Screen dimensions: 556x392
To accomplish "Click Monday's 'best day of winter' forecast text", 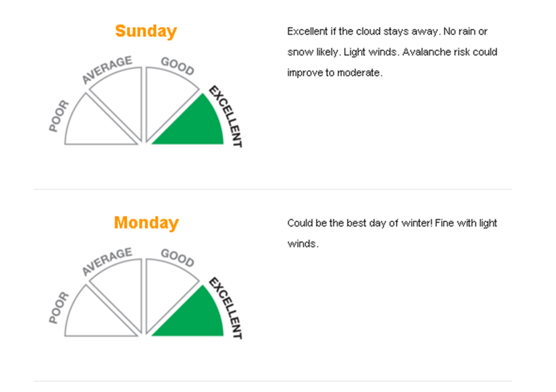I will coord(392,233).
